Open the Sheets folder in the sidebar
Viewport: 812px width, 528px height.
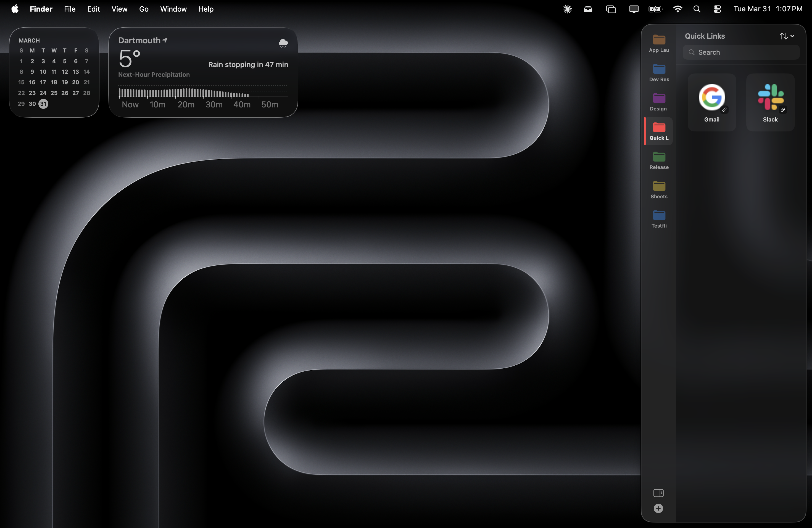[x=658, y=190]
